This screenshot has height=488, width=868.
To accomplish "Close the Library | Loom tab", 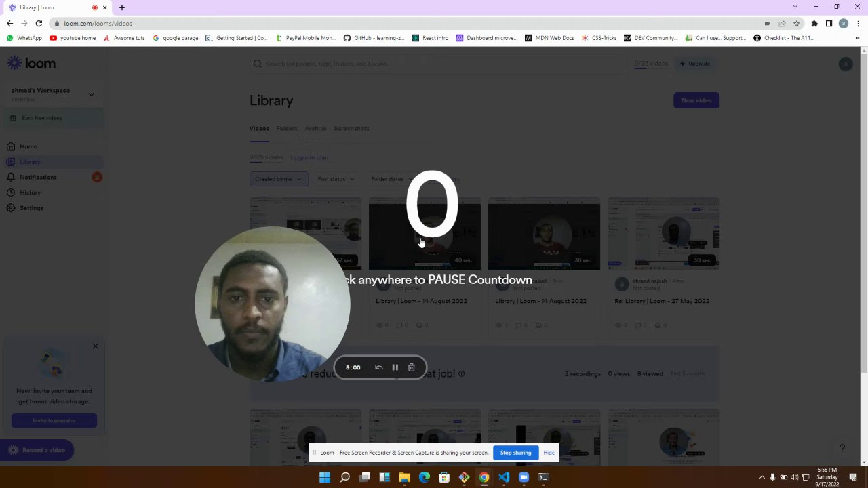I will pyautogui.click(x=104, y=7).
